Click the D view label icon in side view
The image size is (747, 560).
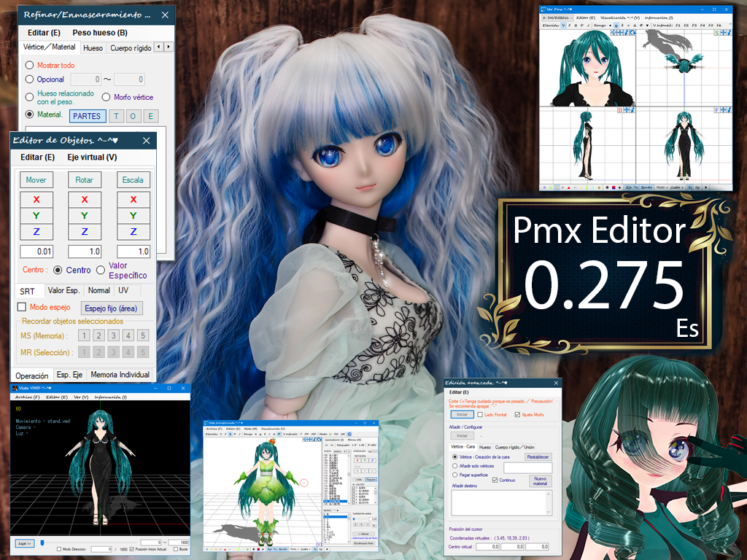[x=620, y=110]
